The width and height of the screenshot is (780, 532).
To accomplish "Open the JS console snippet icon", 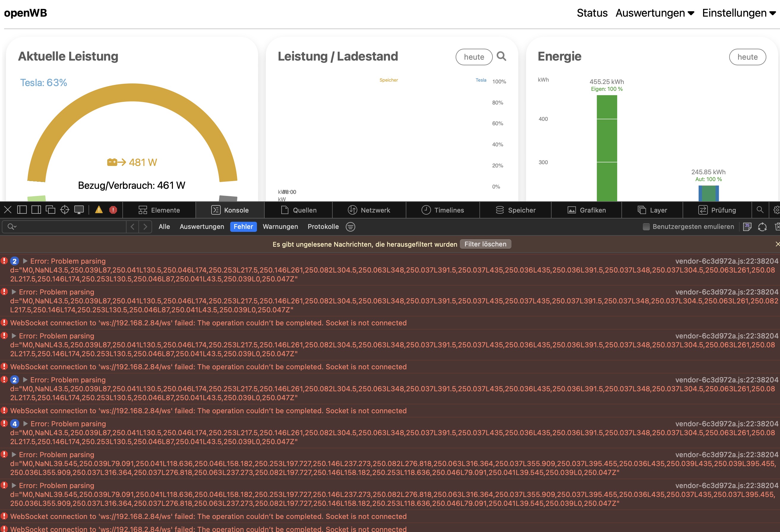I will pos(747,227).
